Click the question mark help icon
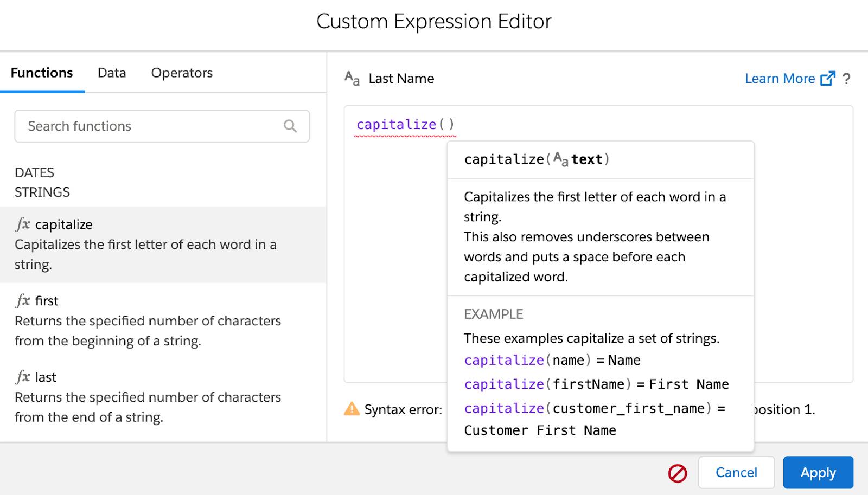The image size is (868, 495). tap(846, 79)
